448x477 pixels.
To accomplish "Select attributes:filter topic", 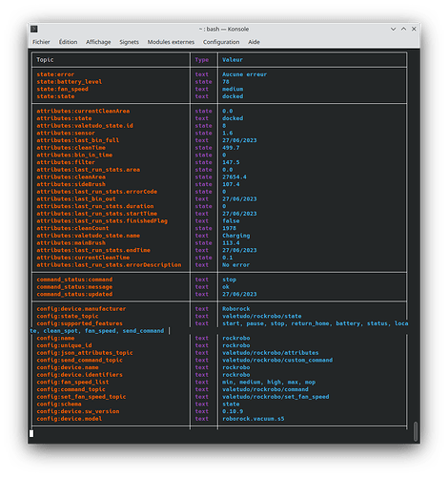I will [66, 162].
